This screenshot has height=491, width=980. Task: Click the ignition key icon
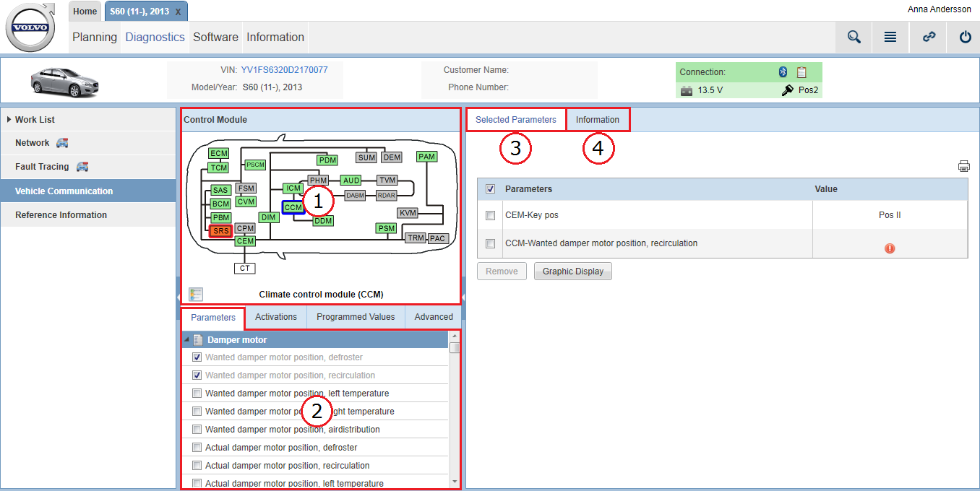[x=788, y=90]
